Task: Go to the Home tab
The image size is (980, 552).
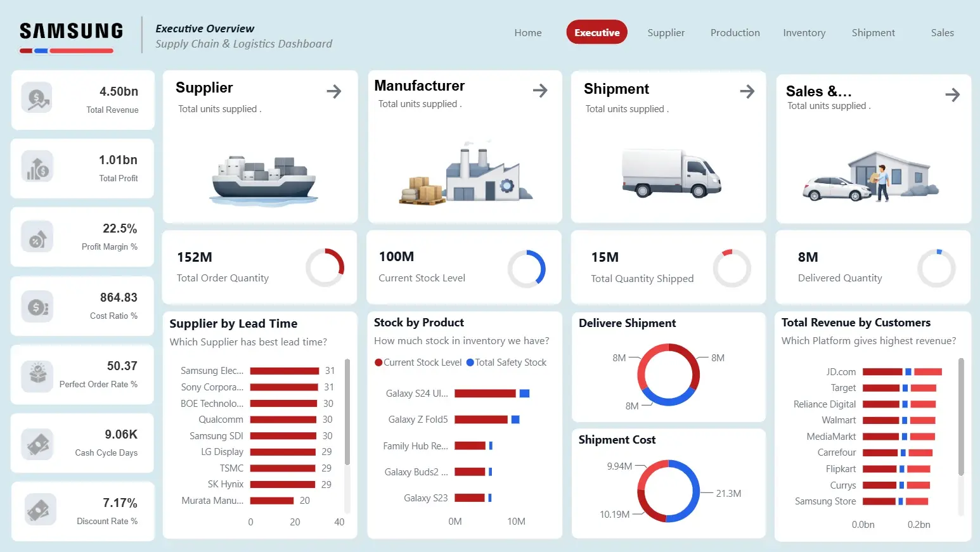Action: point(528,33)
